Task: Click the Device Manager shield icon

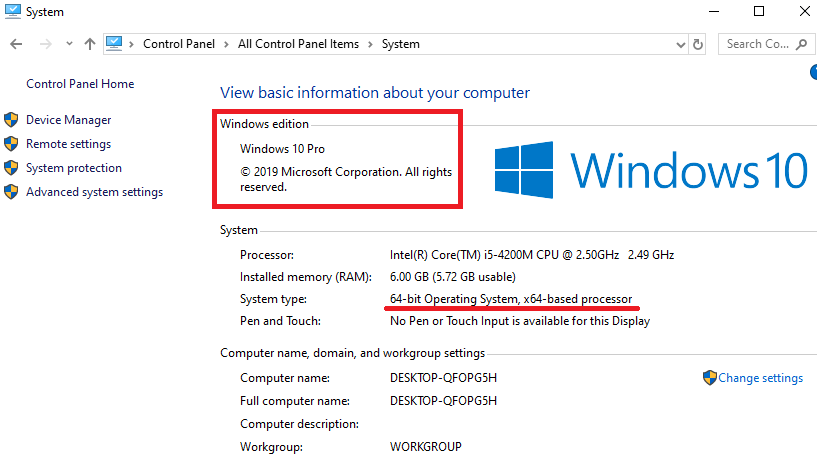Action: (11, 120)
